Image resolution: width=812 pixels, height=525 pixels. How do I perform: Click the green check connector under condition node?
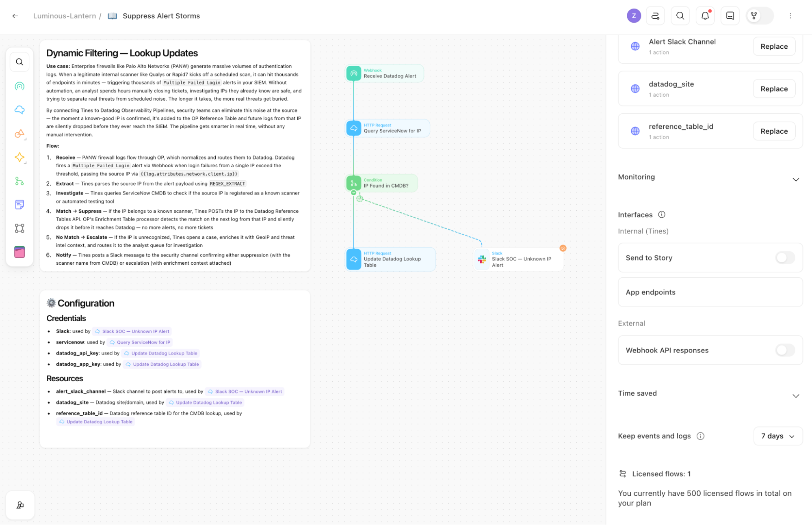point(353,192)
